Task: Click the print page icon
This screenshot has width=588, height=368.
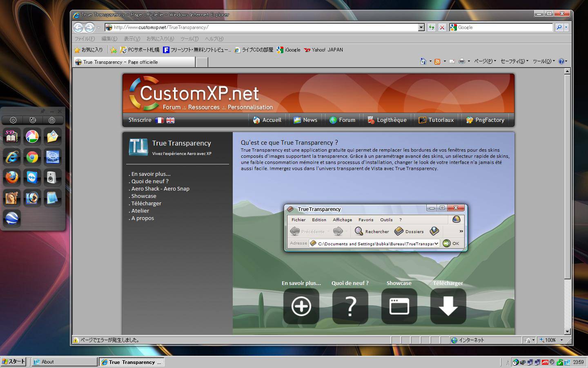Action: coord(462,61)
